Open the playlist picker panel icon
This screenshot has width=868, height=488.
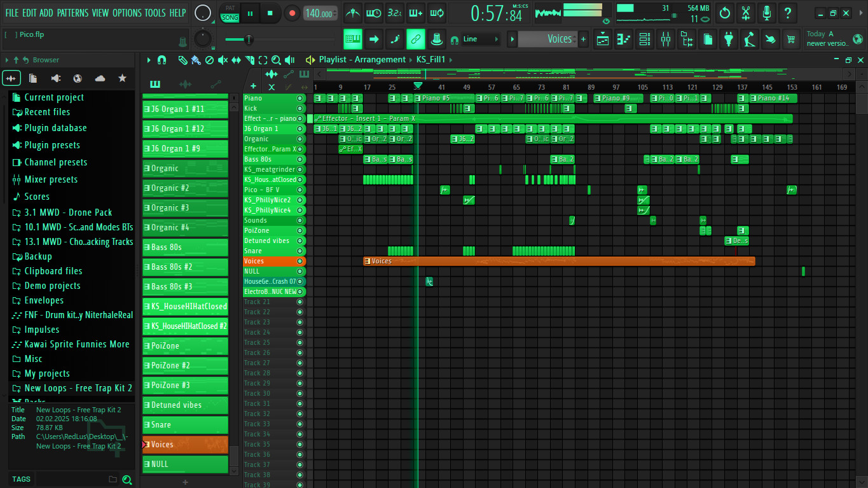[155, 84]
